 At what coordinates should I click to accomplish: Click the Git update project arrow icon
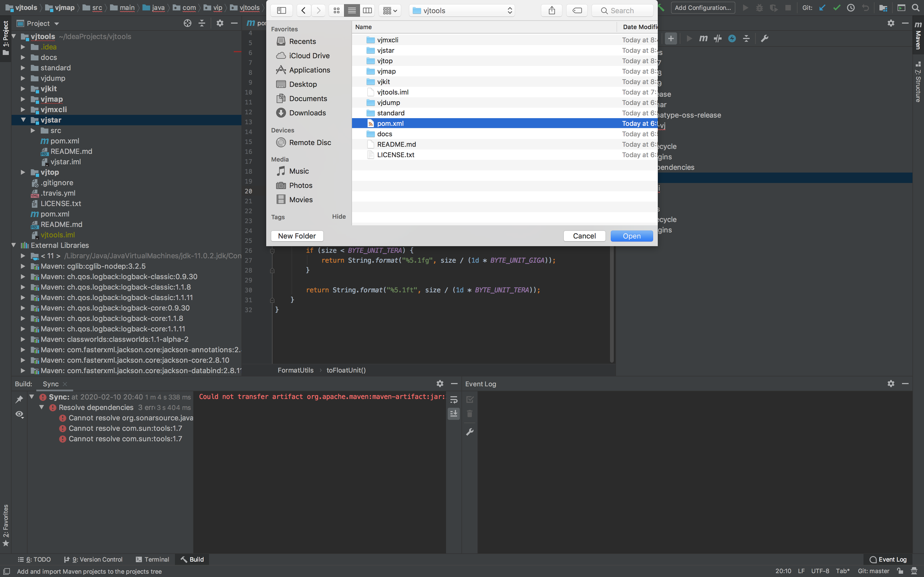(822, 8)
